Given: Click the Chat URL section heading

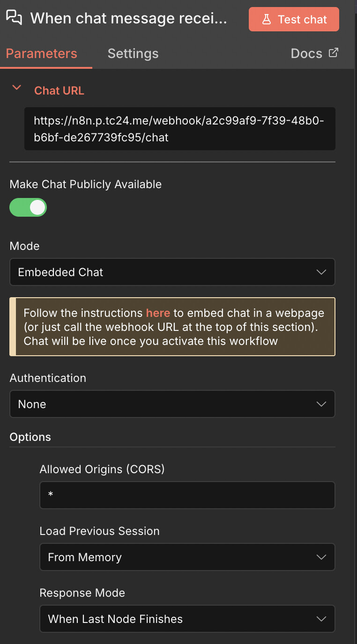Looking at the screenshot, I should (x=59, y=90).
